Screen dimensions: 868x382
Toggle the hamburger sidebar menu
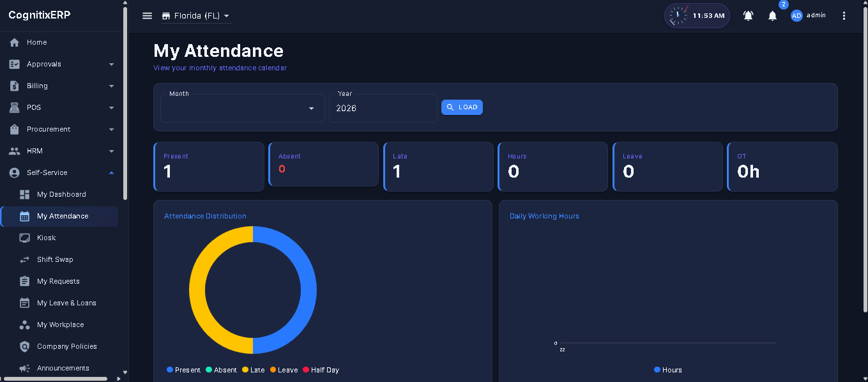click(x=147, y=16)
